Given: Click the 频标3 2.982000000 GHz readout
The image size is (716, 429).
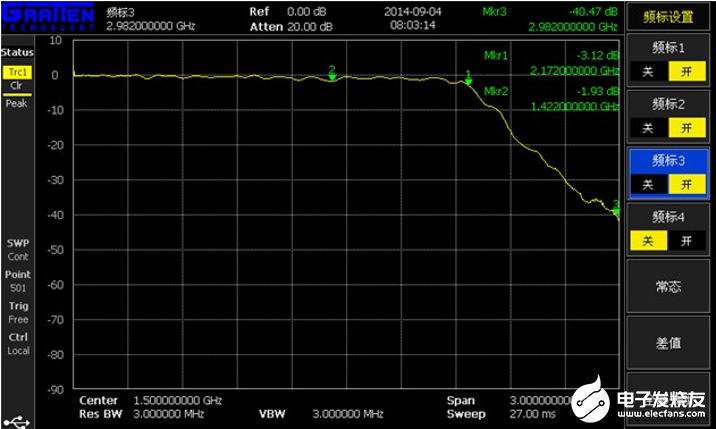Looking at the screenshot, I should (x=151, y=19).
